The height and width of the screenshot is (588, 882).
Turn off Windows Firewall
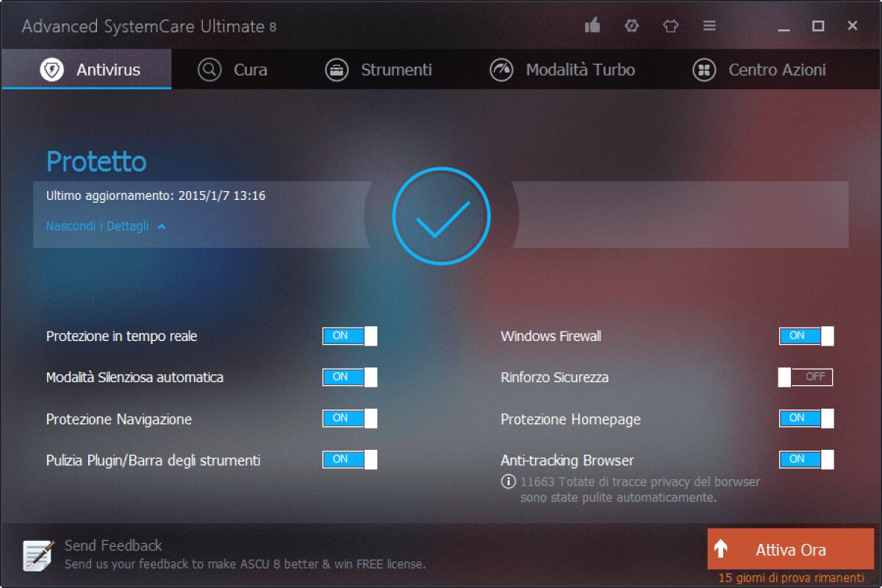(x=806, y=336)
